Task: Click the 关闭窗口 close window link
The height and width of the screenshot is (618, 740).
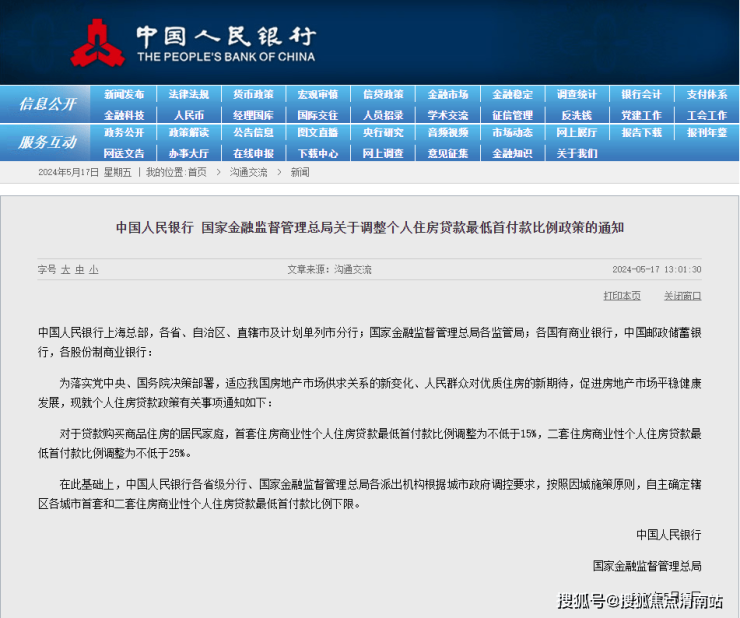Action: click(682, 295)
